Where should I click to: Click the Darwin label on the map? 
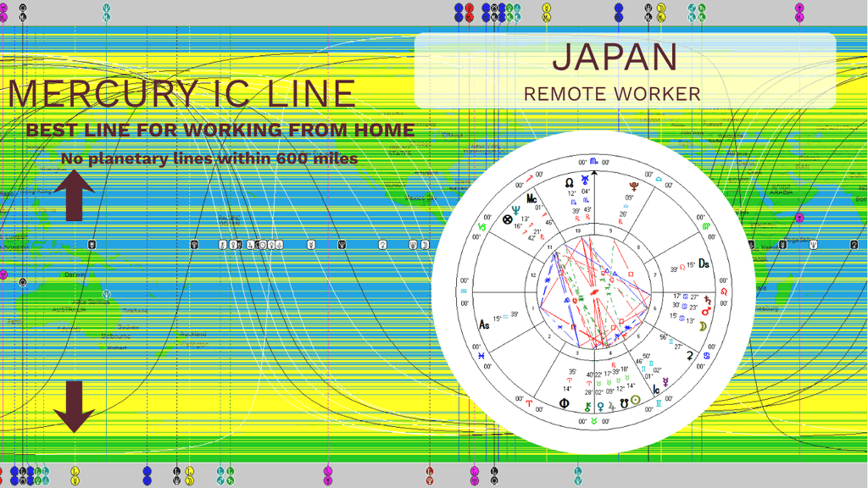pos(75,274)
